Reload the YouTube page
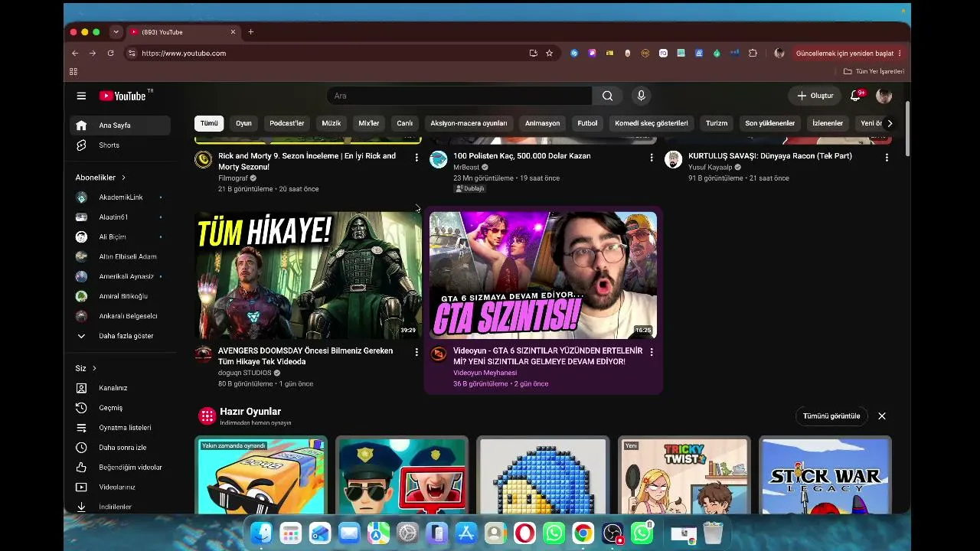The height and width of the screenshot is (551, 980). pos(110,54)
